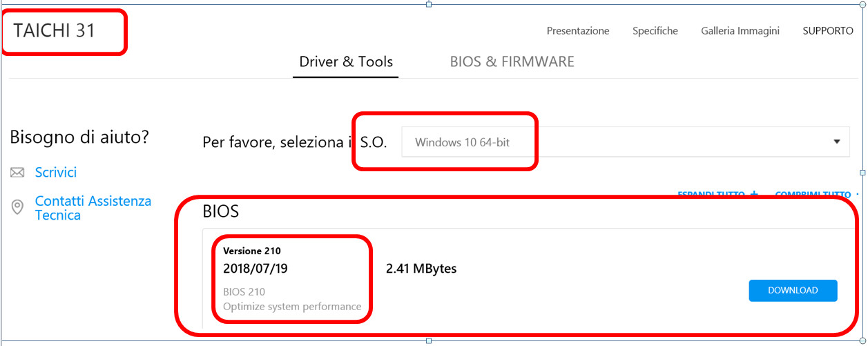The height and width of the screenshot is (346, 868).
Task: Click the Scrivici link
Action: [56, 173]
